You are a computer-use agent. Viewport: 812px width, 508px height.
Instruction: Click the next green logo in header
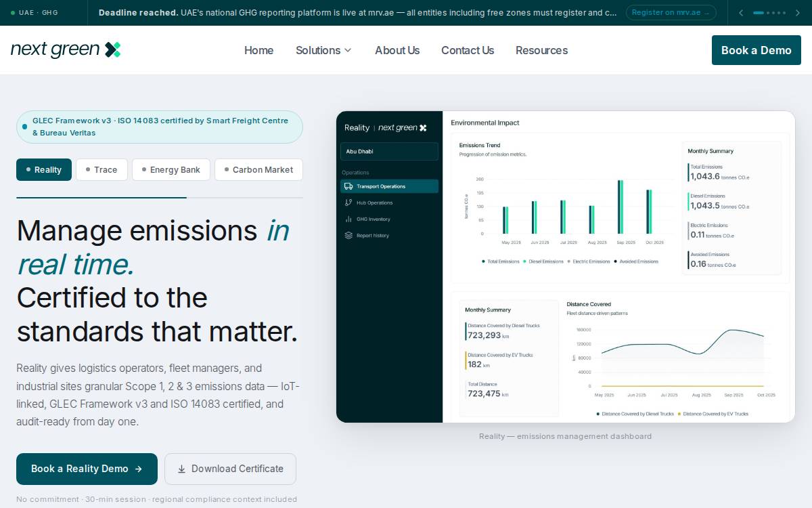(66, 49)
